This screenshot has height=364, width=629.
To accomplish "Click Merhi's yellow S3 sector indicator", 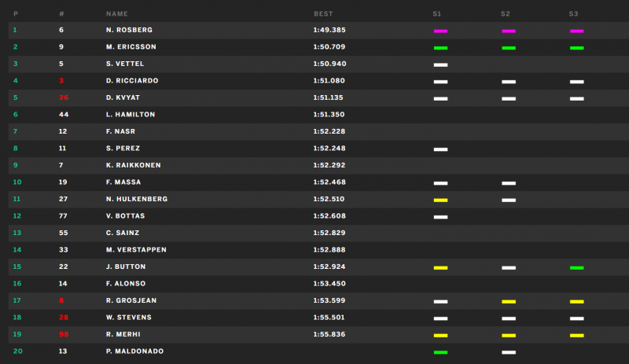I will point(577,335).
